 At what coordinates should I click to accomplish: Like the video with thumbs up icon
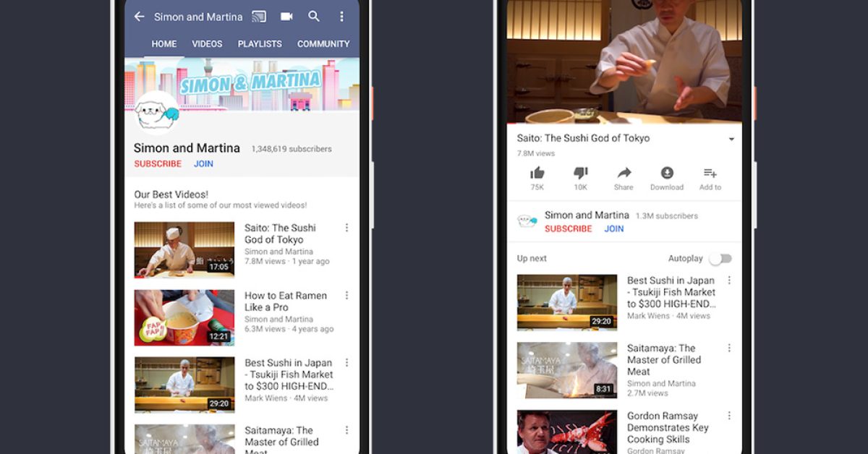[x=537, y=174]
